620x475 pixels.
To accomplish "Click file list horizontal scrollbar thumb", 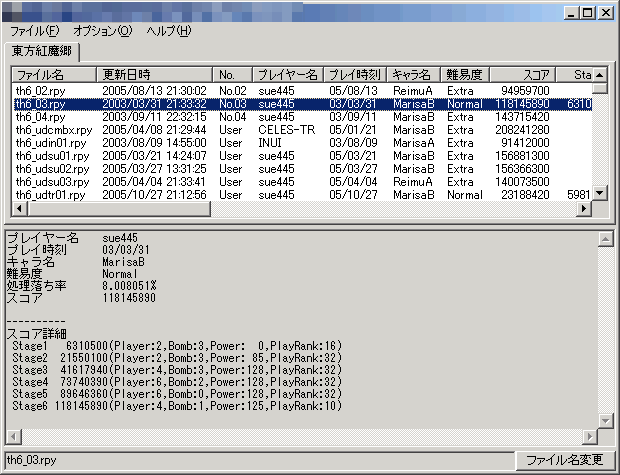I will 119,208.
